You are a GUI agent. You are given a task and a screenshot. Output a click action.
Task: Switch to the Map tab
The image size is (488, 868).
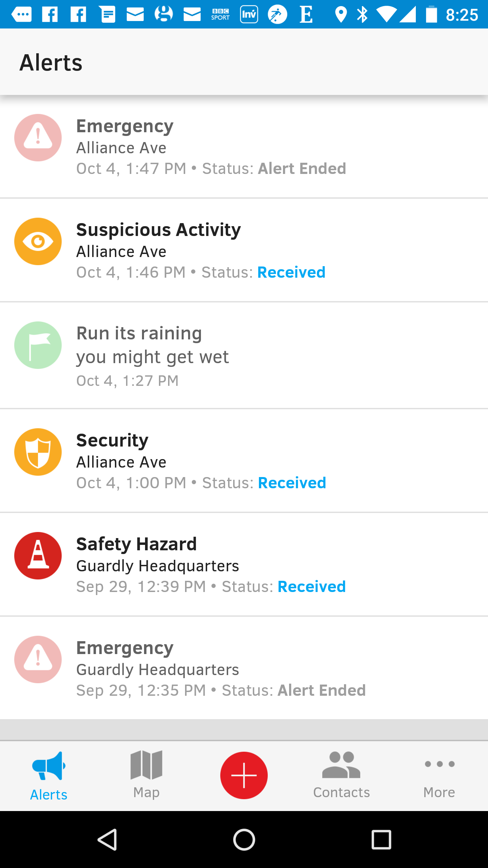(146, 775)
